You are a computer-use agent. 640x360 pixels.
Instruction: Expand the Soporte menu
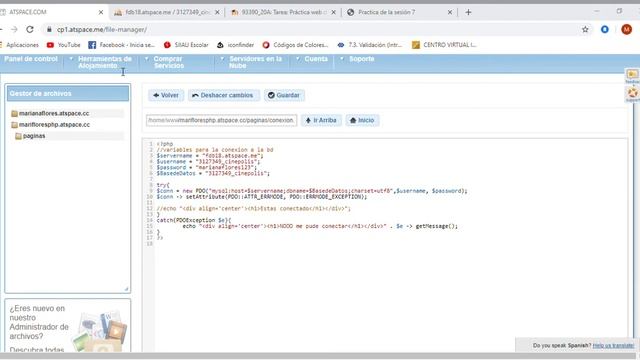pos(361,59)
